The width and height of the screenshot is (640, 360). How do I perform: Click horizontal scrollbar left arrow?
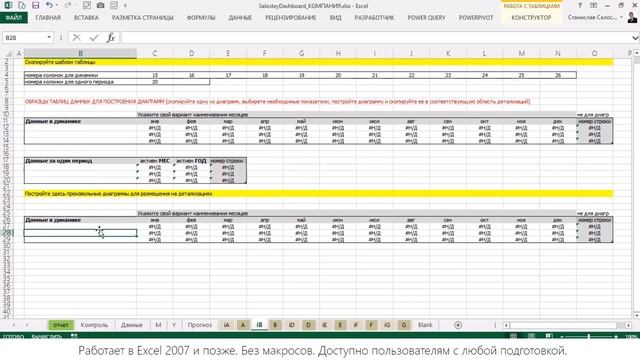[x=506, y=325]
